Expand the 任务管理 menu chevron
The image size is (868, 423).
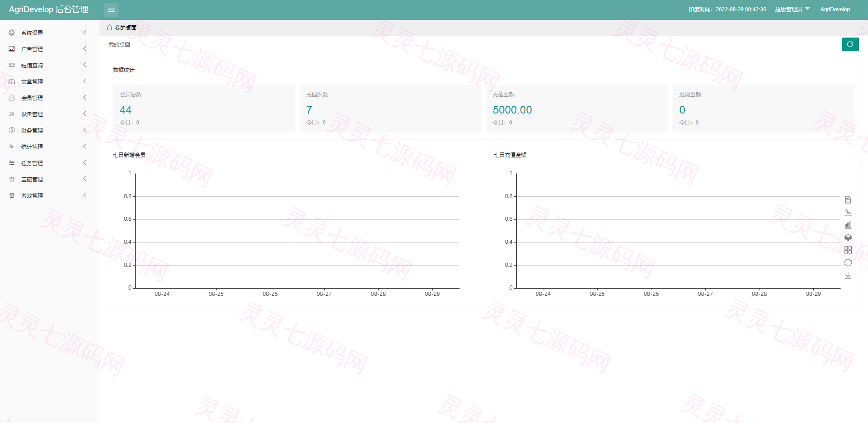click(85, 162)
